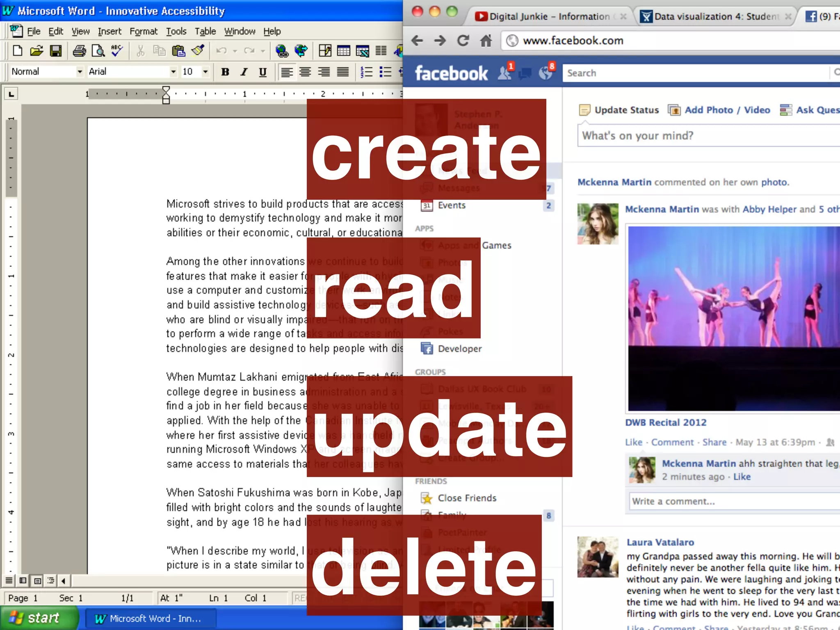The width and height of the screenshot is (840, 630).
Task: Open Facebook messages icon
Action: pos(525,73)
